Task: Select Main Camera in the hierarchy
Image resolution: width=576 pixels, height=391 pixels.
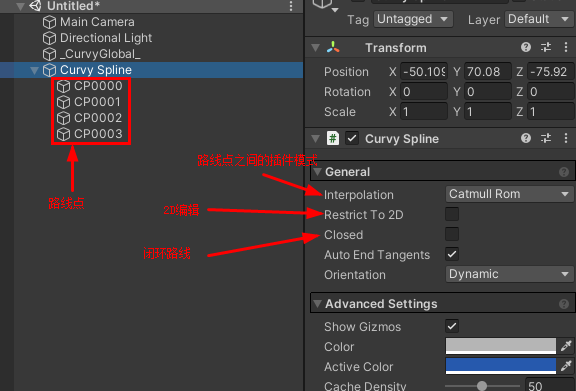Action: click(97, 22)
